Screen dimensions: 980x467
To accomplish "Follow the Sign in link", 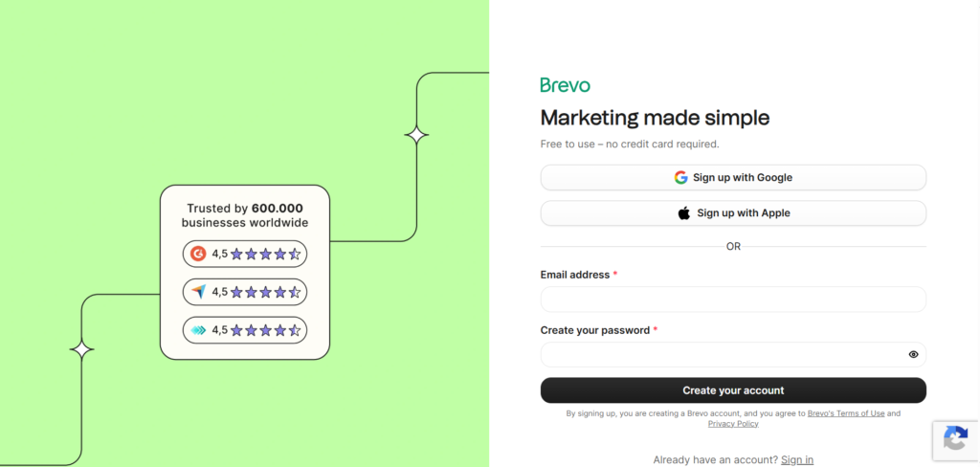I will point(797,460).
